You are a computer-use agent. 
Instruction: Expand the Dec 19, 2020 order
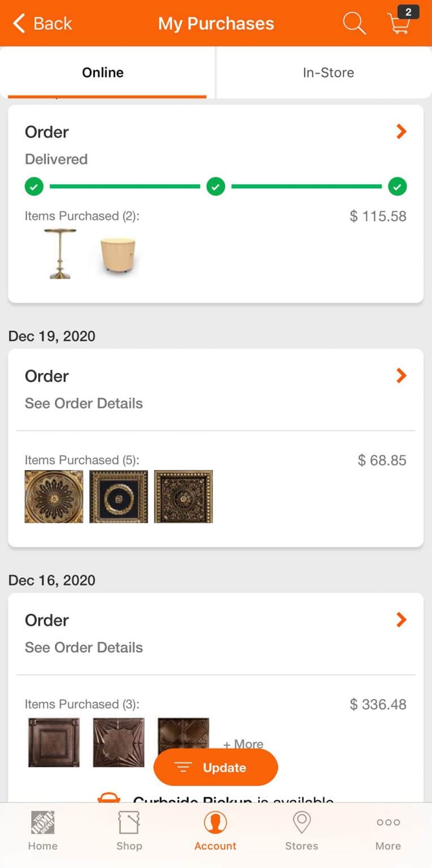(401, 376)
